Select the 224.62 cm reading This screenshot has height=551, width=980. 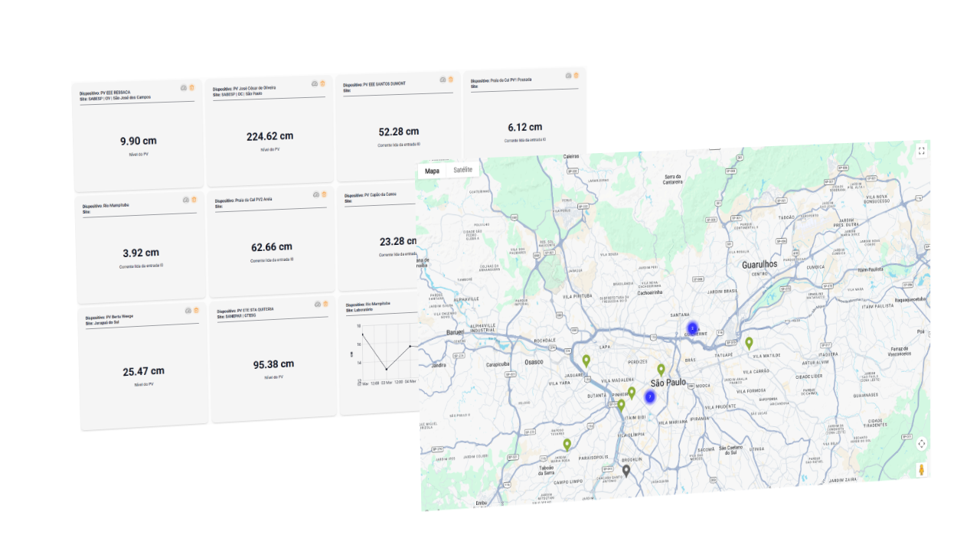(269, 136)
